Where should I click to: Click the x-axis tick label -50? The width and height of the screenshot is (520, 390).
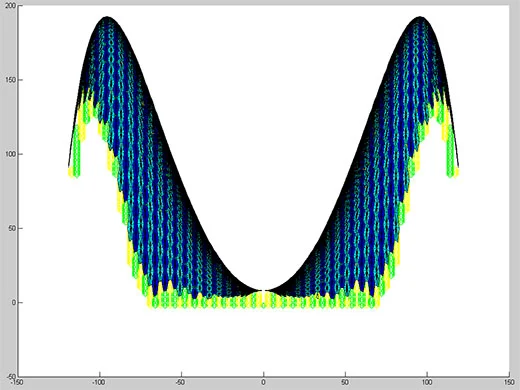(180, 382)
